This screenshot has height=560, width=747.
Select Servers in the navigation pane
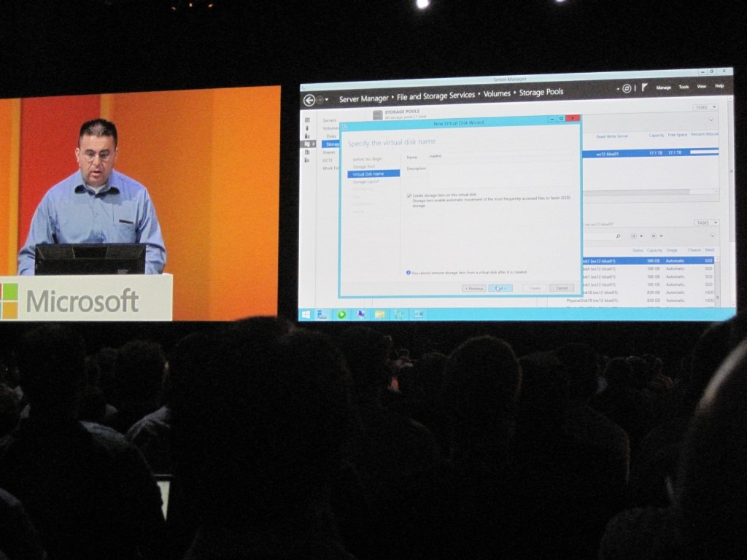pyautogui.click(x=330, y=120)
